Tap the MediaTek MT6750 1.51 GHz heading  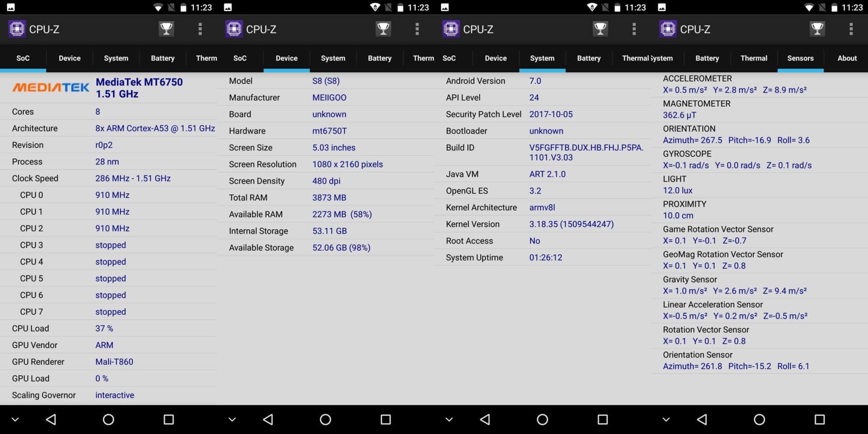(139, 88)
